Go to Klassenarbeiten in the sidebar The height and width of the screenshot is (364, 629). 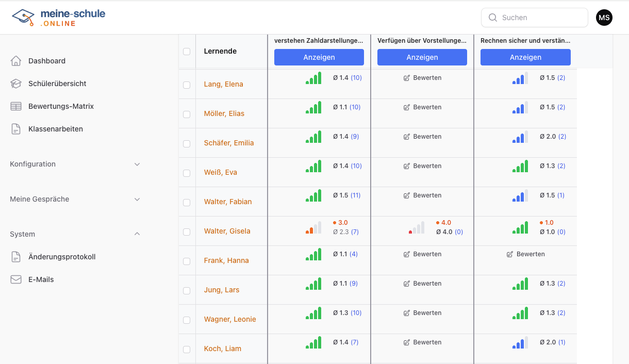click(55, 129)
